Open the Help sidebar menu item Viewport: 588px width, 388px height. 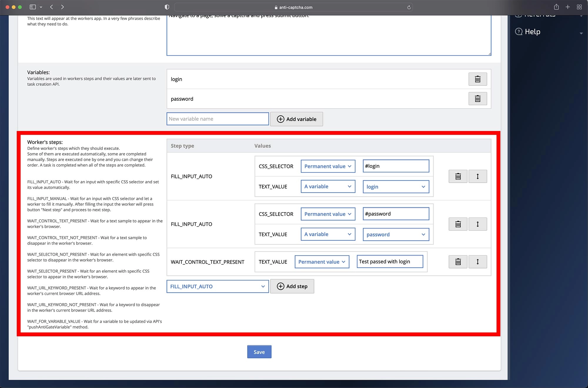tap(532, 31)
